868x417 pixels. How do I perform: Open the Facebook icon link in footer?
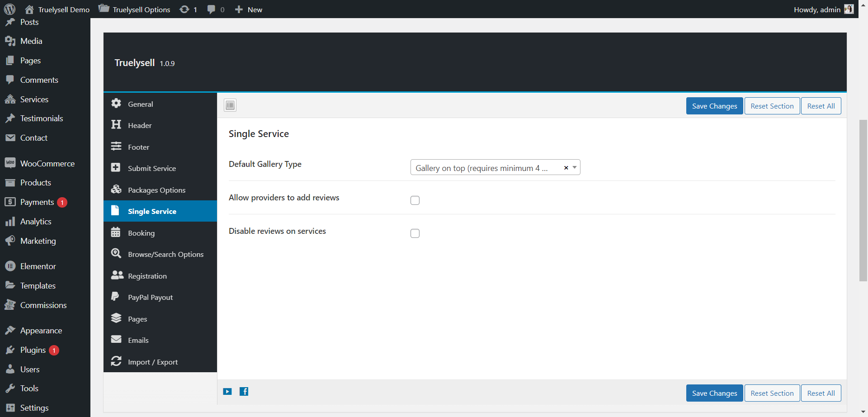[x=244, y=392]
